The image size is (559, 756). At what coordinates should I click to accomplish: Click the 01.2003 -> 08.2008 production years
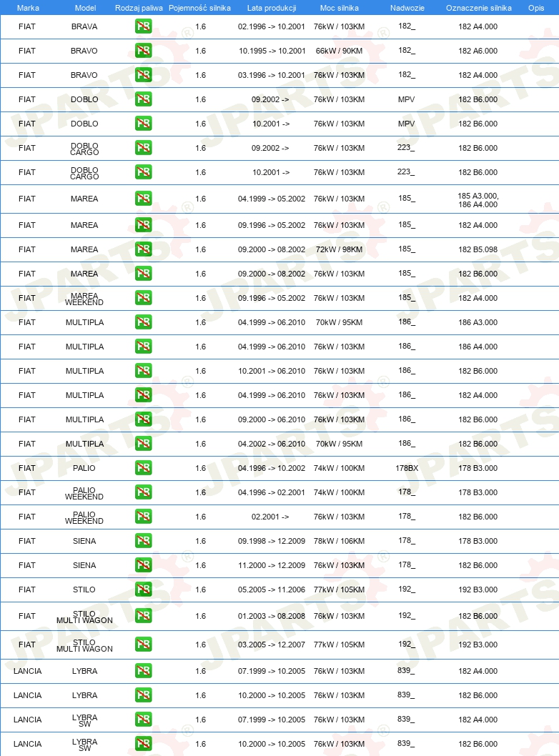[x=272, y=616]
